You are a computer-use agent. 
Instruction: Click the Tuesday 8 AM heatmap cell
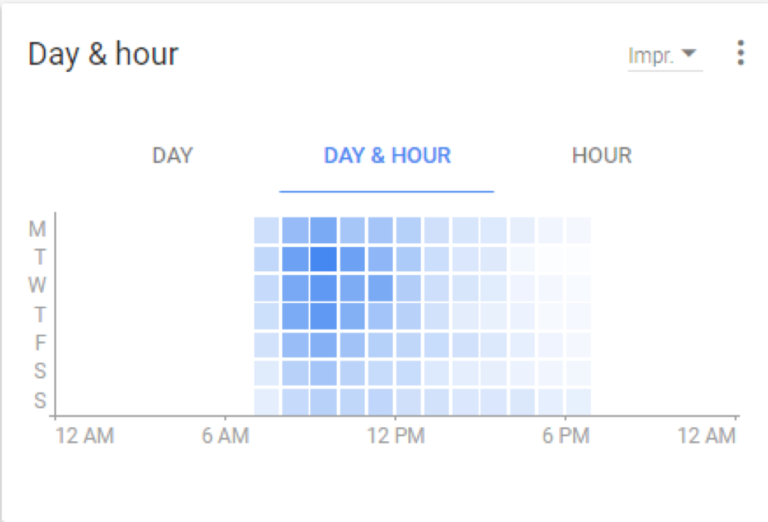[295, 259]
